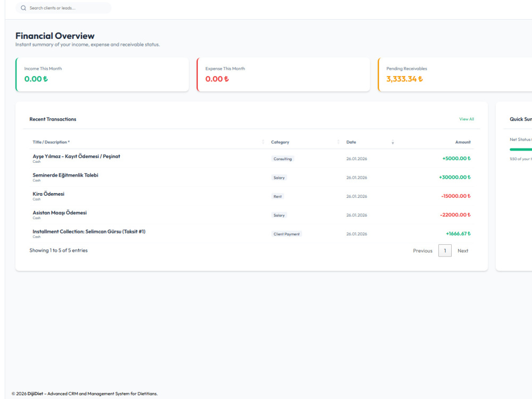This screenshot has height=399, width=532.
Task: Click date of Kira Ödemesi row
Action: pos(356,196)
